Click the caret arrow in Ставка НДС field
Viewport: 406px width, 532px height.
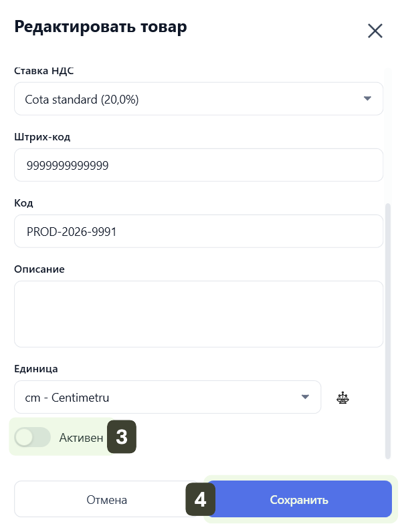coord(367,99)
